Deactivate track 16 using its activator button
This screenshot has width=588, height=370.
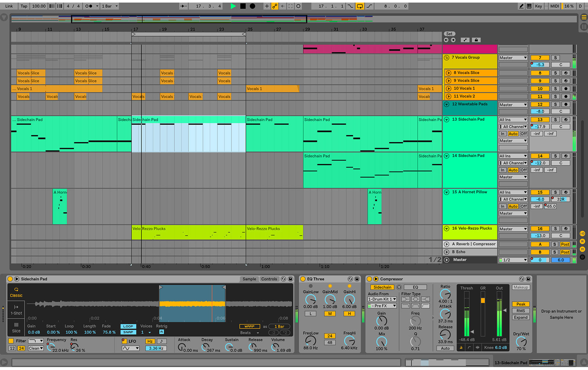[540, 229]
